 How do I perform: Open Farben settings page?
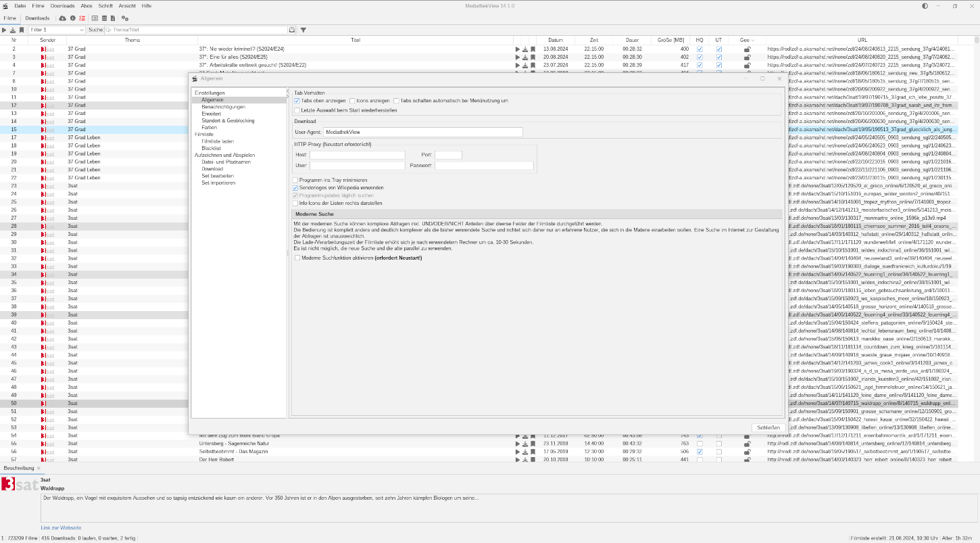[210, 127]
